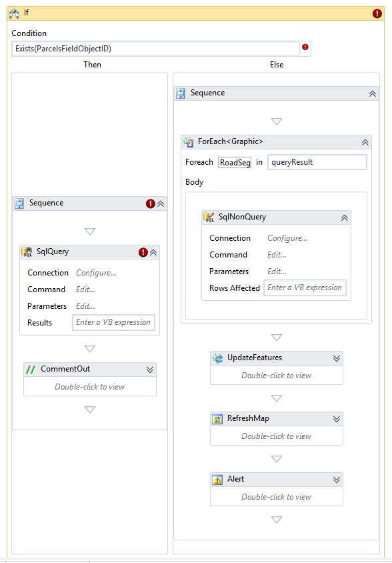Click the SqlNonQuery activity icon
The height and width of the screenshot is (563, 392).
[x=209, y=217]
